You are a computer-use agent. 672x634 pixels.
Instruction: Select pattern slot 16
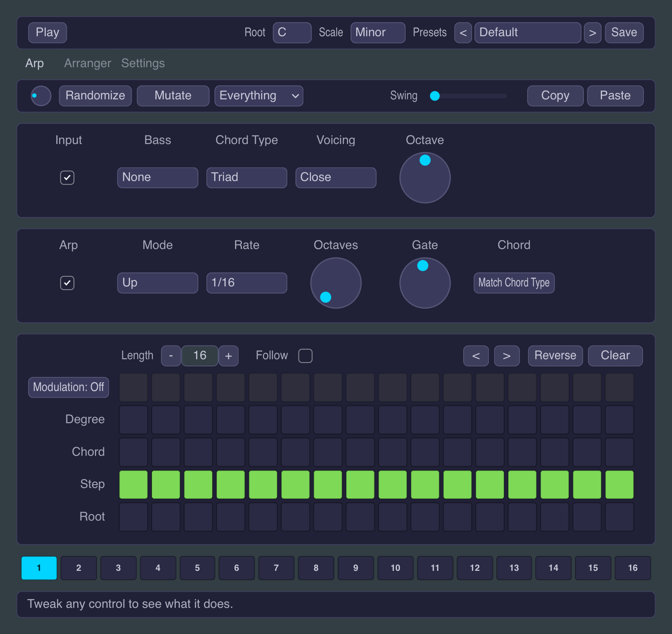point(633,568)
